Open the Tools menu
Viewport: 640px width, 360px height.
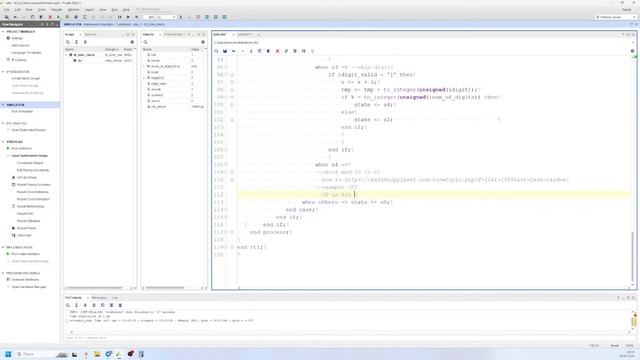point(42,9)
